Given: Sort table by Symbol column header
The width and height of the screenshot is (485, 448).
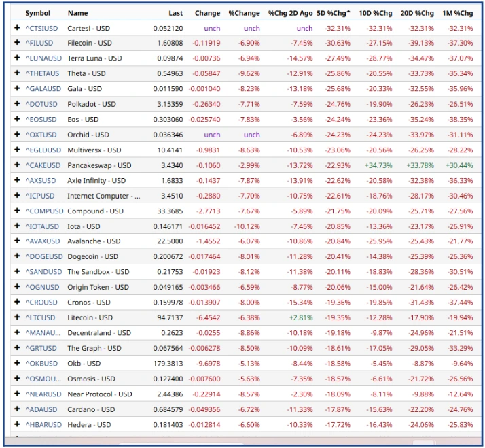Looking at the screenshot, I should click(38, 13).
